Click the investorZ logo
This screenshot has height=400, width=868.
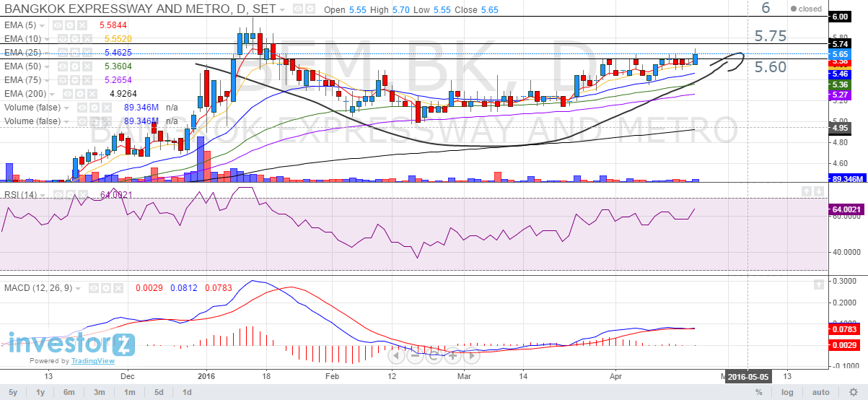pos(71,343)
